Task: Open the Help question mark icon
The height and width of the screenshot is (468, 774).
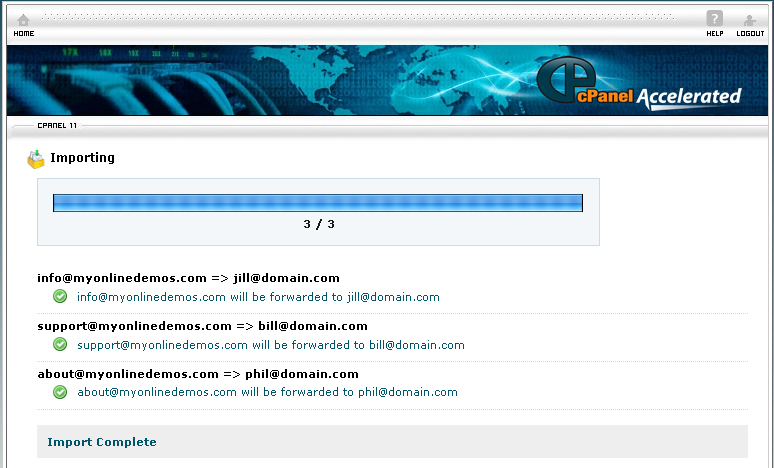Action: click(x=714, y=19)
